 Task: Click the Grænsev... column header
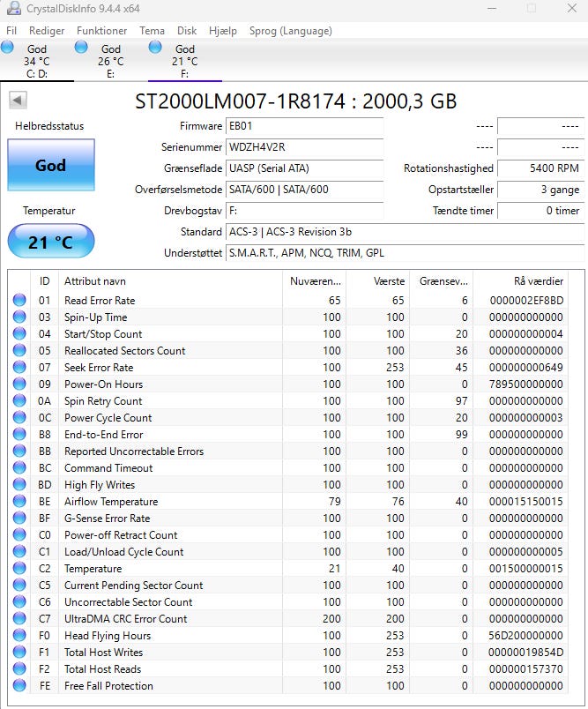pos(442,281)
